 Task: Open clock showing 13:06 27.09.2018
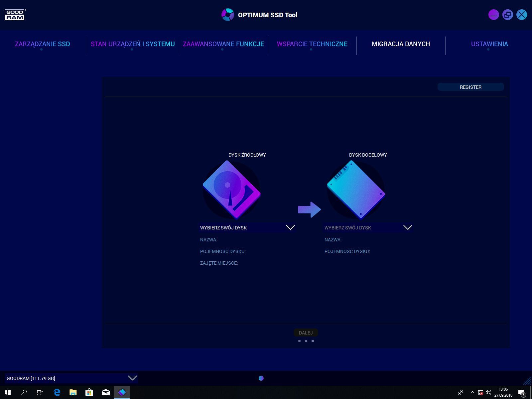[x=503, y=392]
